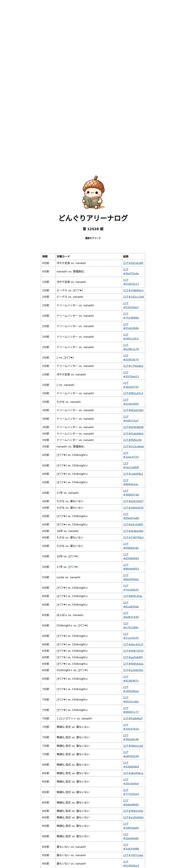Image resolution: width=186 pixels, height=868 pixels.
Task: Open log link #86001177
Action: pyautogui.click(x=131, y=710)
